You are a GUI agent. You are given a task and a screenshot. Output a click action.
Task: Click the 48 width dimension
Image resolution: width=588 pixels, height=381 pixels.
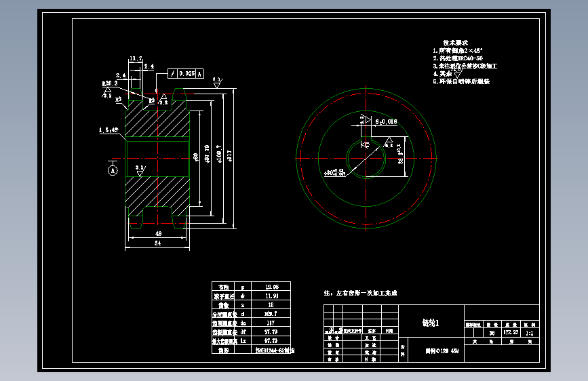[x=158, y=234]
